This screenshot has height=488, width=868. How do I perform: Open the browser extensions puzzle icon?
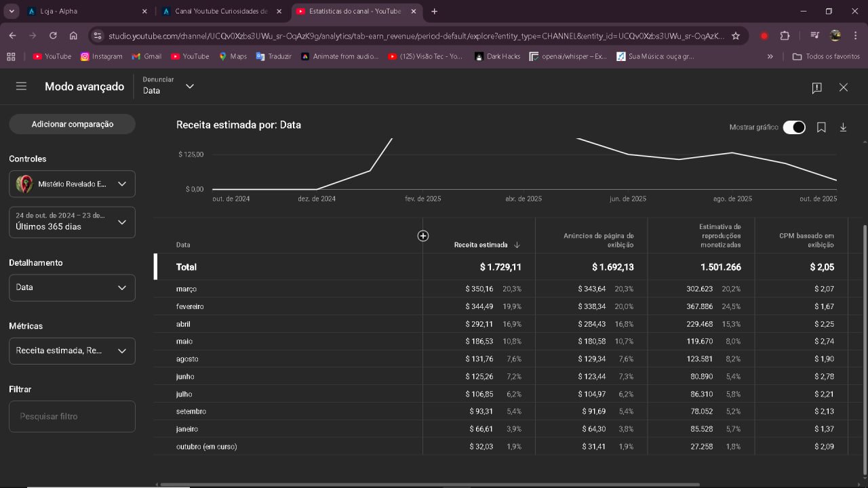pos(785,36)
